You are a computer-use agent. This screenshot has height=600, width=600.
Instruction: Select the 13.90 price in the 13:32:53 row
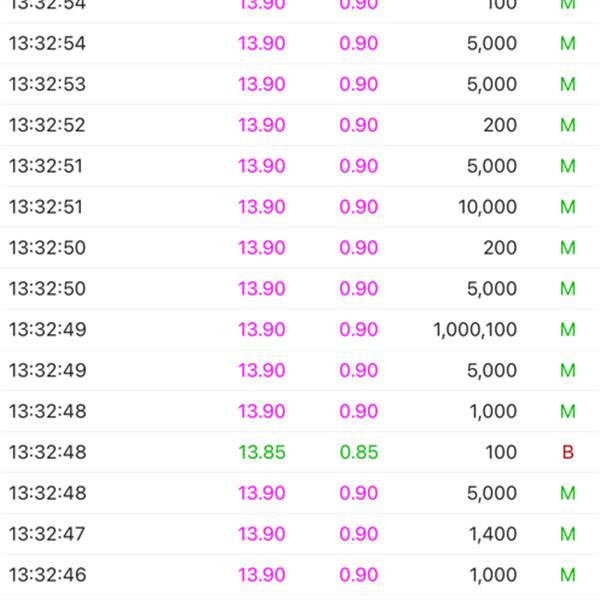[x=262, y=84]
